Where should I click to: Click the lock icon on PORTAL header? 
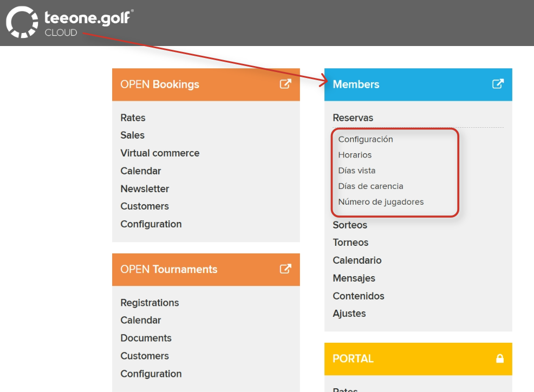(499, 358)
